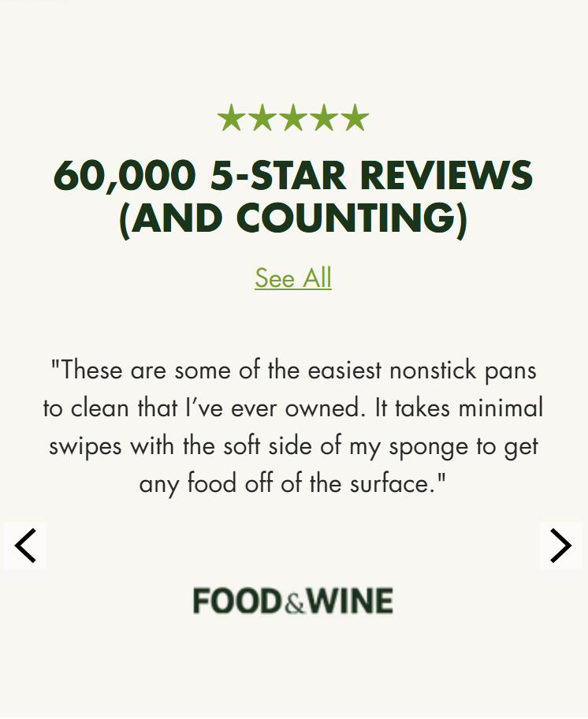Screen dimensions: 588x719
Task: Click the "60,000" number in the heading
Action: click(123, 175)
